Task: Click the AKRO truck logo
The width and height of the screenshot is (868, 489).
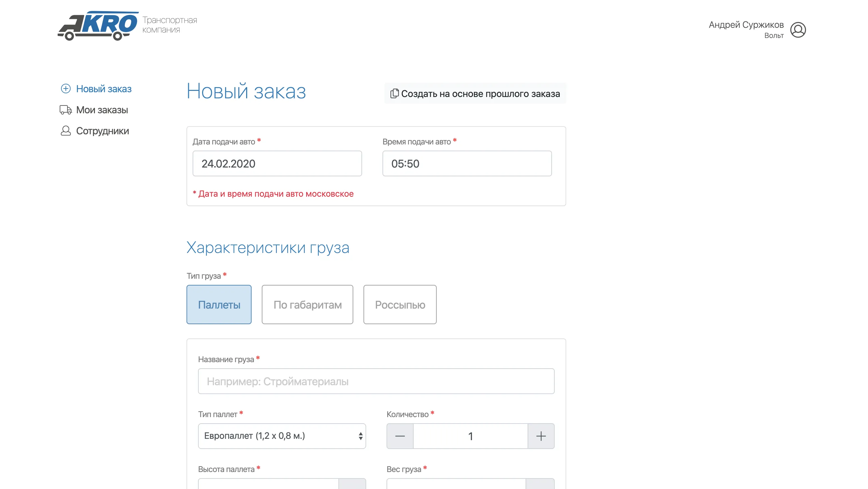Action: pos(98,26)
